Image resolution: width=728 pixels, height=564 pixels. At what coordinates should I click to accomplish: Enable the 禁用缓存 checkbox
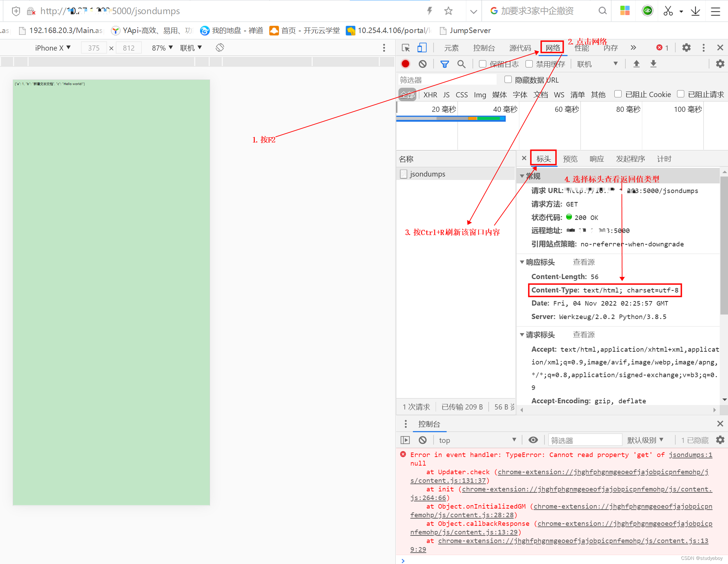click(x=529, y=64)
